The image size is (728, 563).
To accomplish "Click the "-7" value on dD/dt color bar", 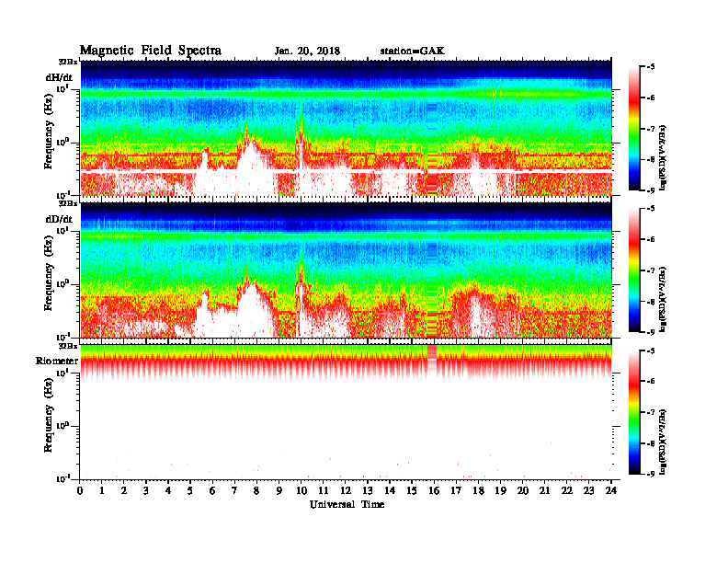I will tap(650, 270).
